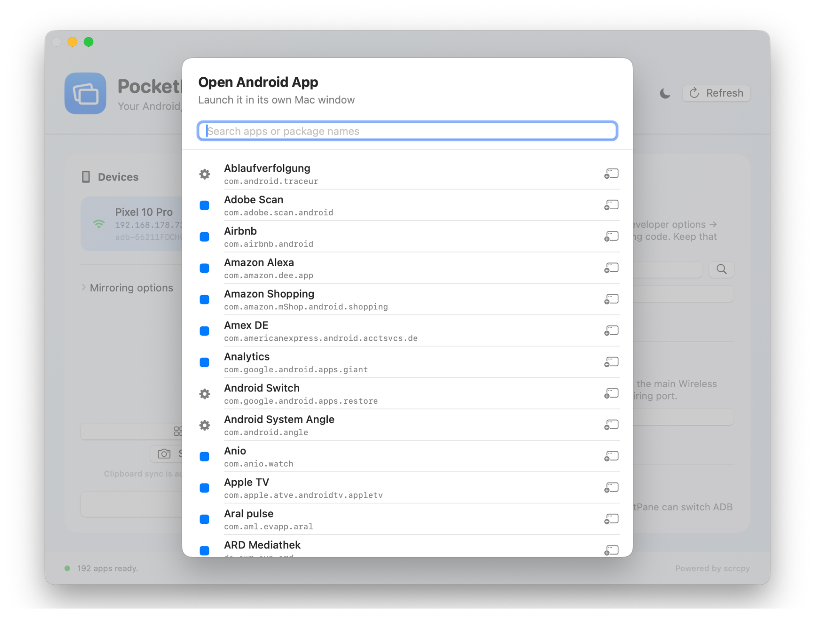Click blue app icon of Apple TV

point(205,488)
